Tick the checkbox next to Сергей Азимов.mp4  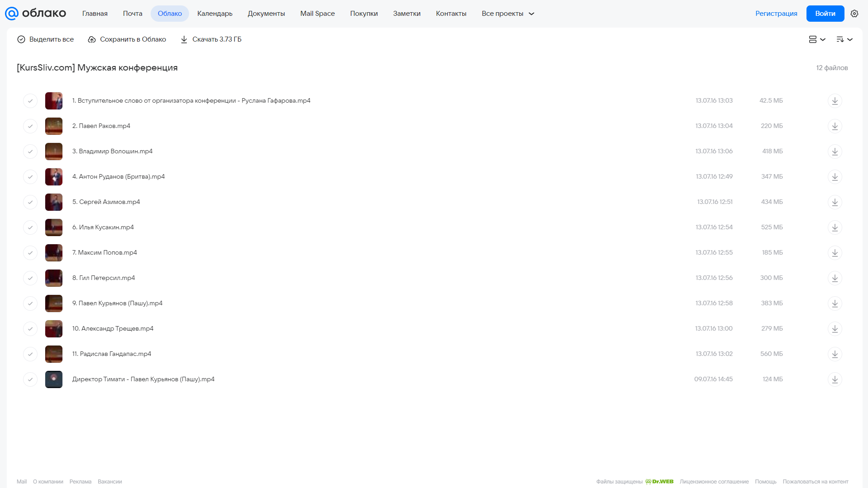(30, 202)
